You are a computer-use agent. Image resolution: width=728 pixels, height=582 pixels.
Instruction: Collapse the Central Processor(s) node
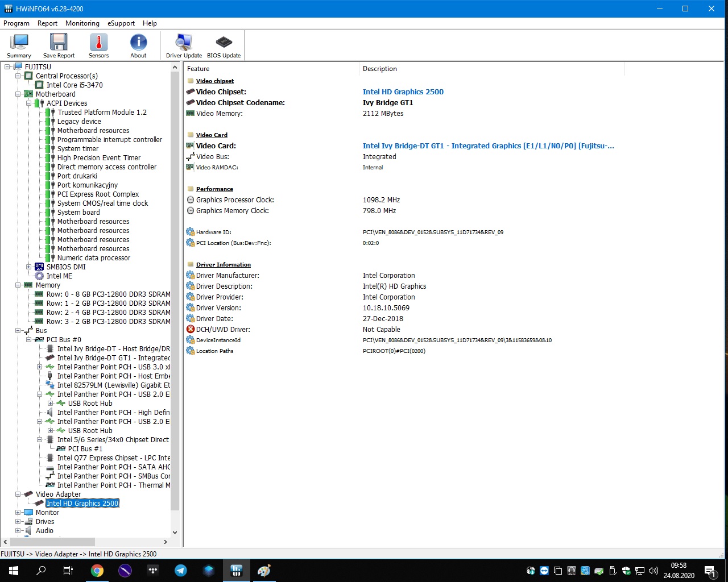pos(18,76)
